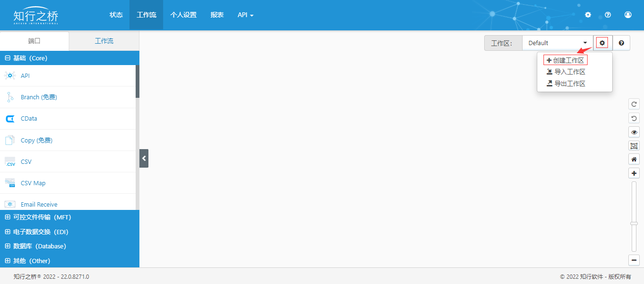Select the API connector icon
Screen dimensions: 644x284
[x=10, y=76]
